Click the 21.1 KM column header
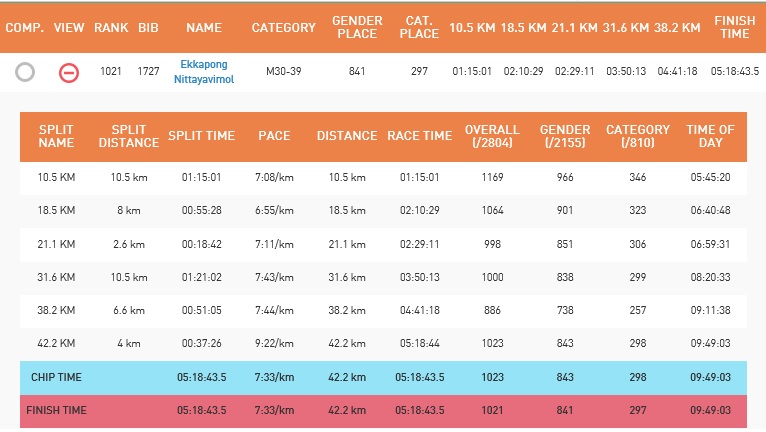This screenshot has width=766, height=432. click(x=574, y=27)
